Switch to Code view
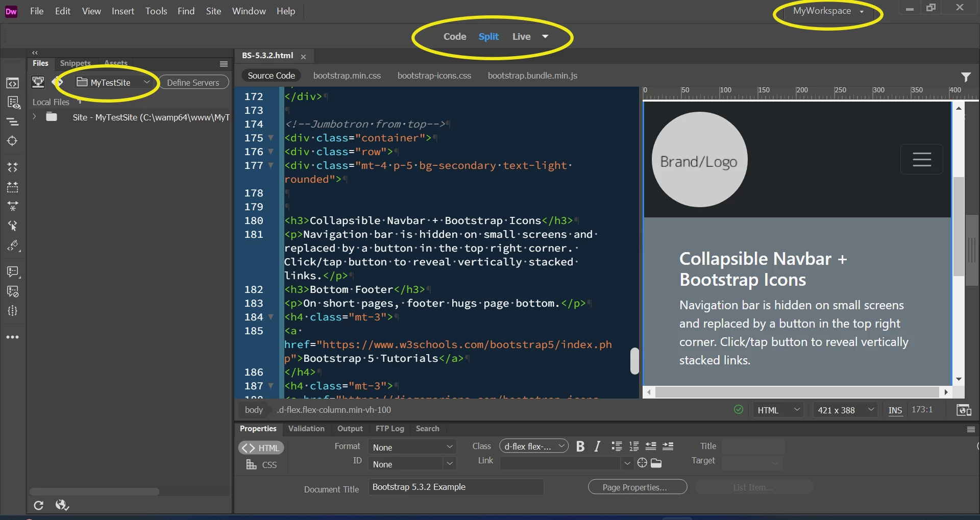Screen dimensions: 980x520 point(455,37)
